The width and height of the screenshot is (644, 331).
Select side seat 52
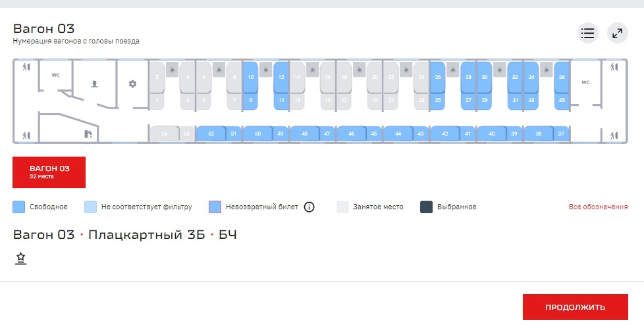coord(211,134)
